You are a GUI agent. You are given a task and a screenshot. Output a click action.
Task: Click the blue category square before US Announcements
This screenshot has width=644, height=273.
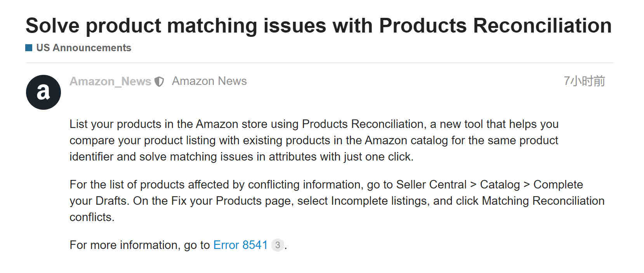29,48
